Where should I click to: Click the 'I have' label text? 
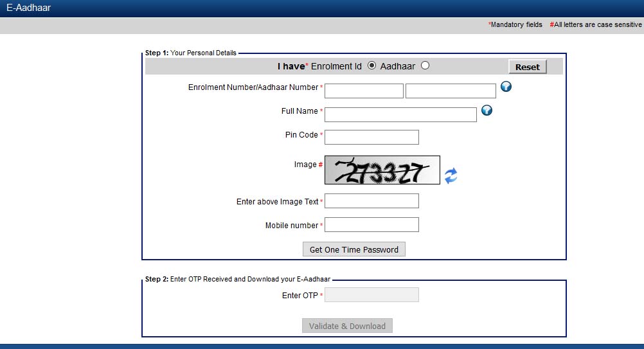tap(291, 66)
